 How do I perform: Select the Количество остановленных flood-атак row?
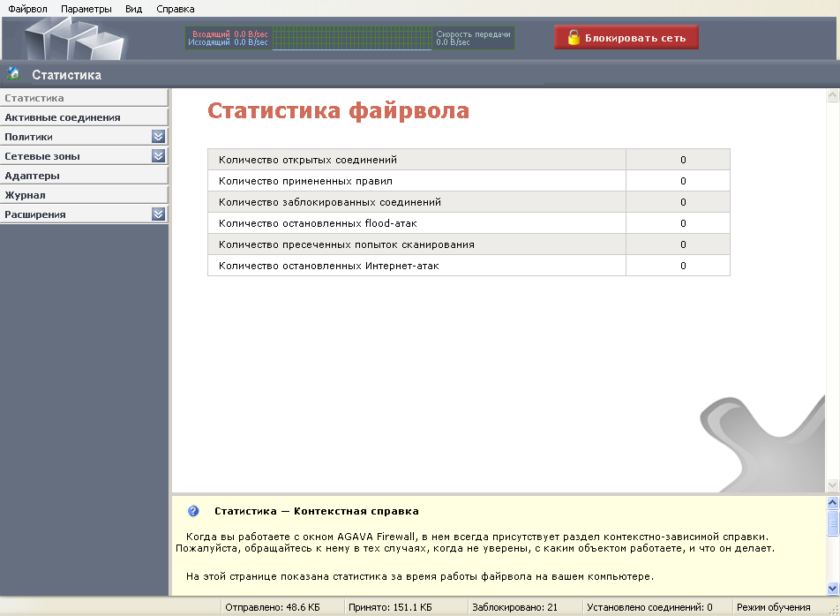coord(469,223)
